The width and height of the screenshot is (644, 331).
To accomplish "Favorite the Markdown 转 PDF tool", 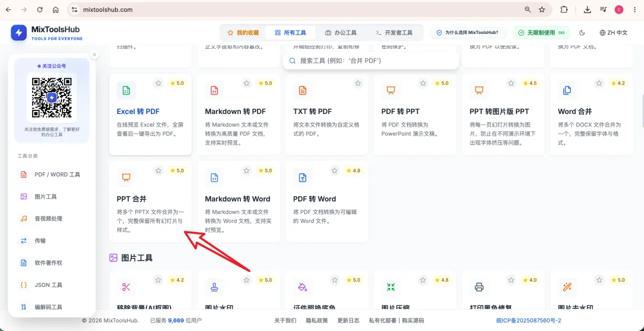I will [x=246, y=83].
